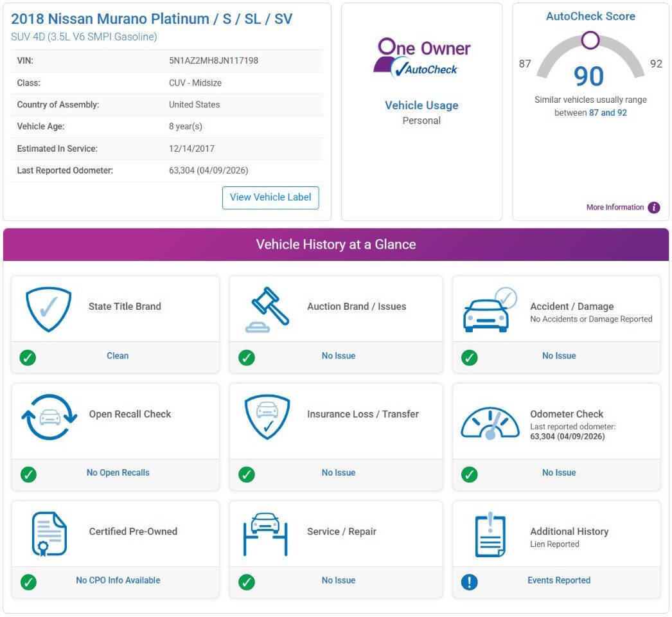Click the green check under Service / Repair
This screenshot has width=672, height=617.
tap(247, 582)
